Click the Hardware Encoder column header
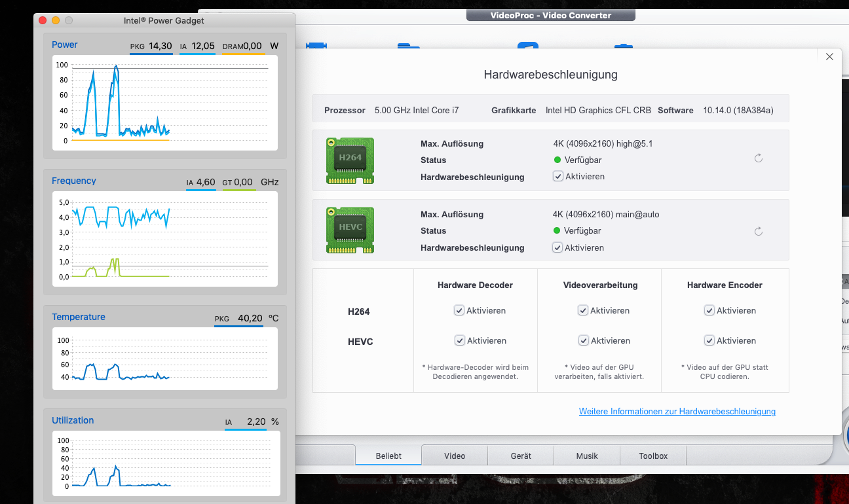The width and height of the screenshot is (849, 504). pyautogui.click(x=725, y=285)
